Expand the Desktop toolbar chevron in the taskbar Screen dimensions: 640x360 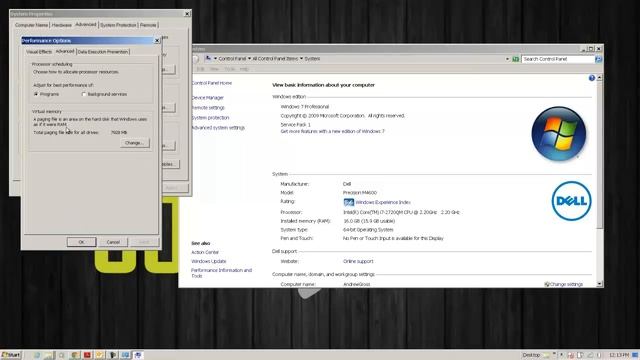pyautogui.click(x=554, y=354)
